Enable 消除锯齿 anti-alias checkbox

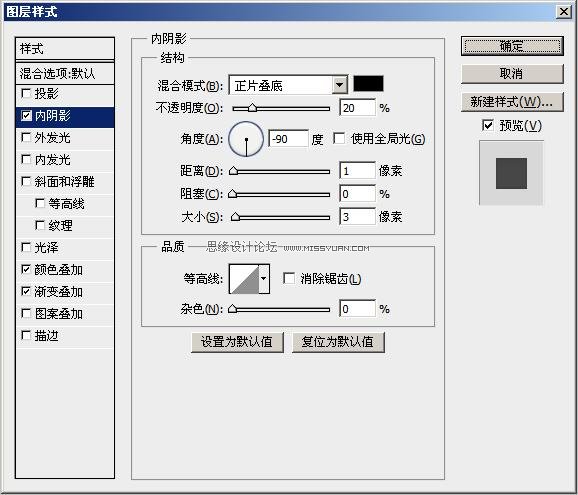click(289, 278)
